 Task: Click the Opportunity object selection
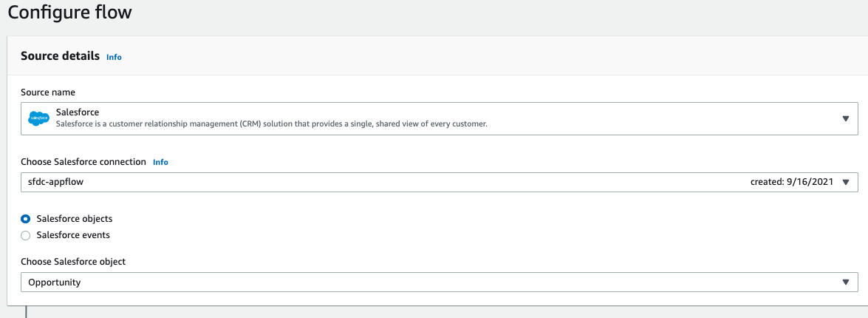click(55, 282)
